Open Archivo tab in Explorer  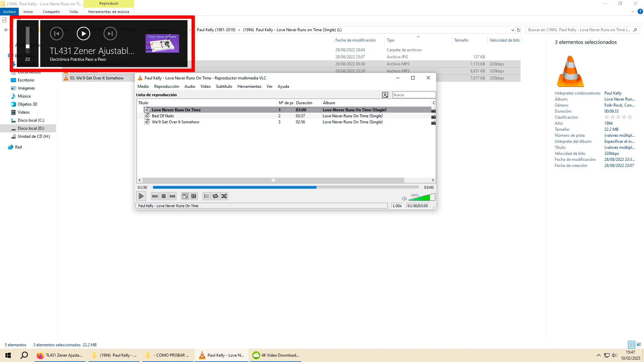coord(9,12)
